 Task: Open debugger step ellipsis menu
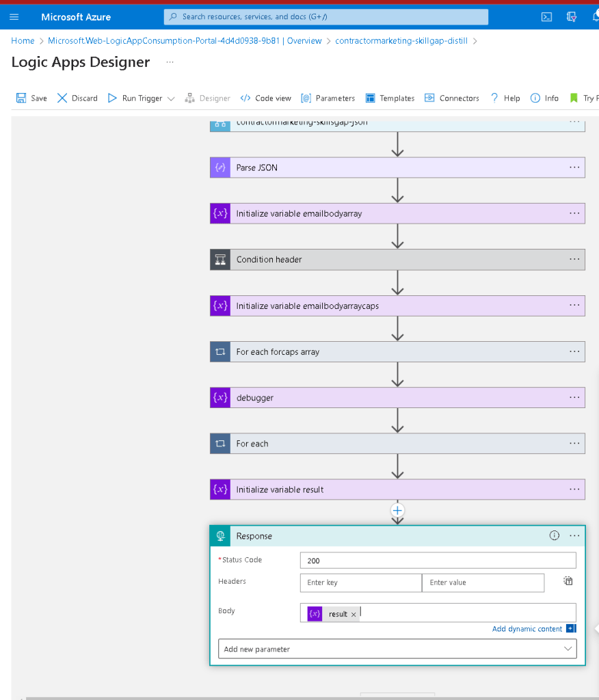coord(574,397)
